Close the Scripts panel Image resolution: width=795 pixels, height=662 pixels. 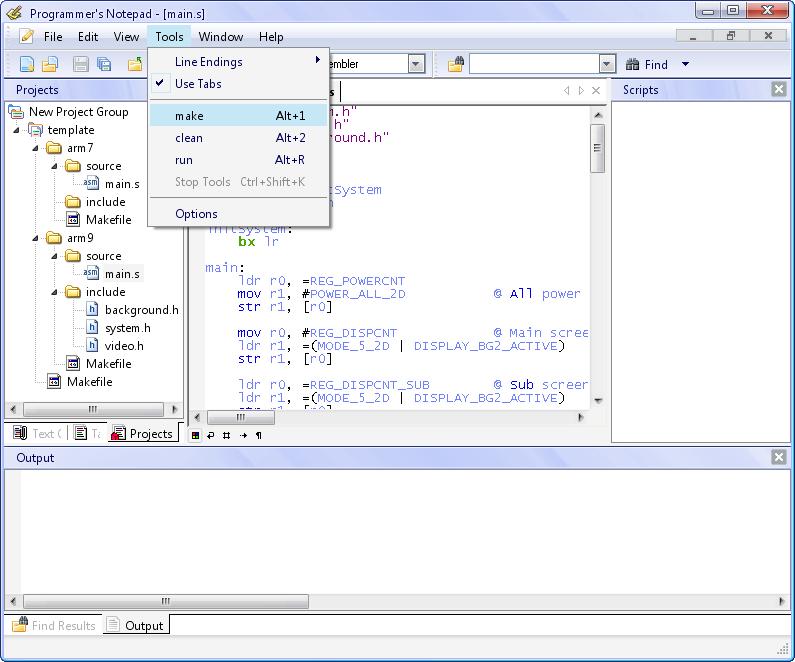coord(779,89)
